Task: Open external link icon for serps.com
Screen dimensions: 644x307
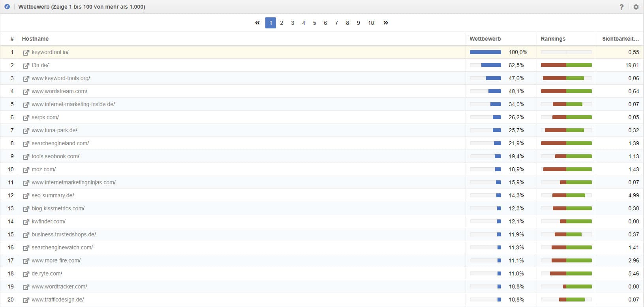Action: (26, 118)
